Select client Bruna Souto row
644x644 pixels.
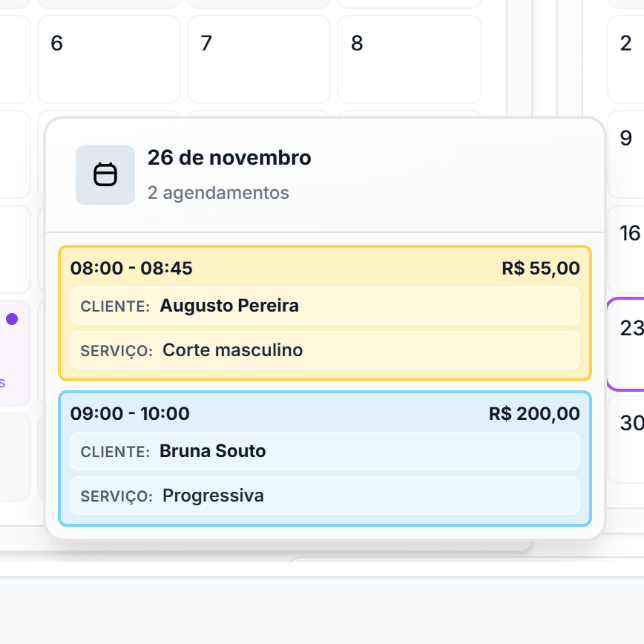pyautogui.click(x=324, y=451)
